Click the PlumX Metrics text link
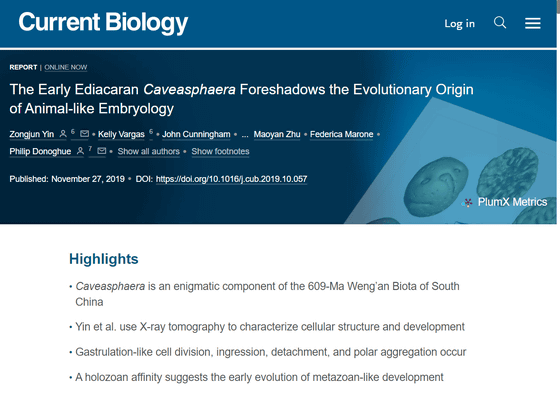Screen dimensions: 560x420 coord(512,202)
